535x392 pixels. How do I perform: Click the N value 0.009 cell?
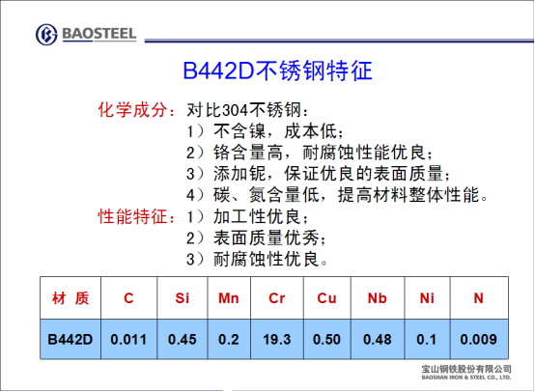(x=479, y=339)
